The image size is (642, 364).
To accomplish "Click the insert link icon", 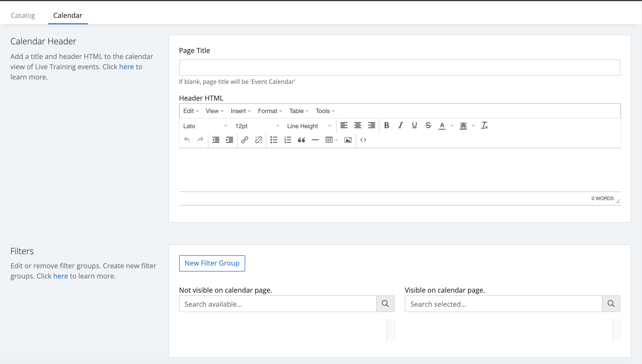I will pos(245,140).
